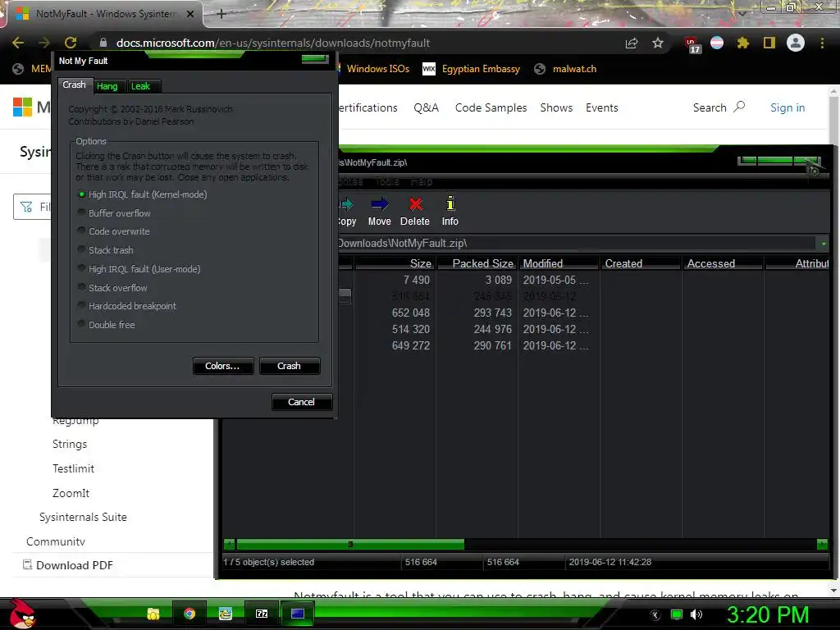Open Chrome profile avatar

pos(796,43)
